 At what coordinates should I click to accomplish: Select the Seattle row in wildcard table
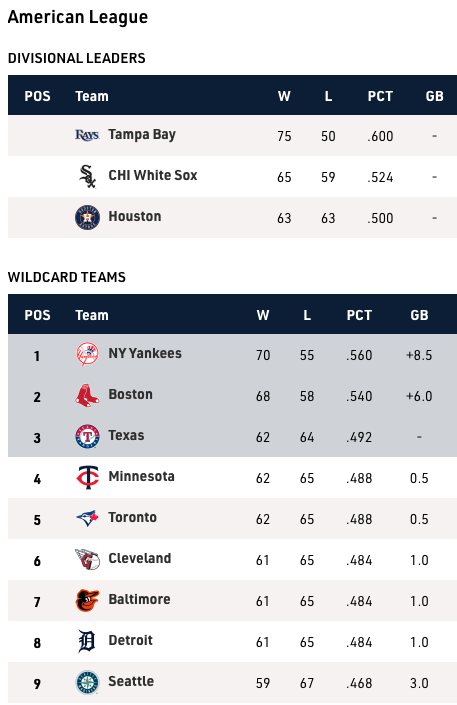233,683
